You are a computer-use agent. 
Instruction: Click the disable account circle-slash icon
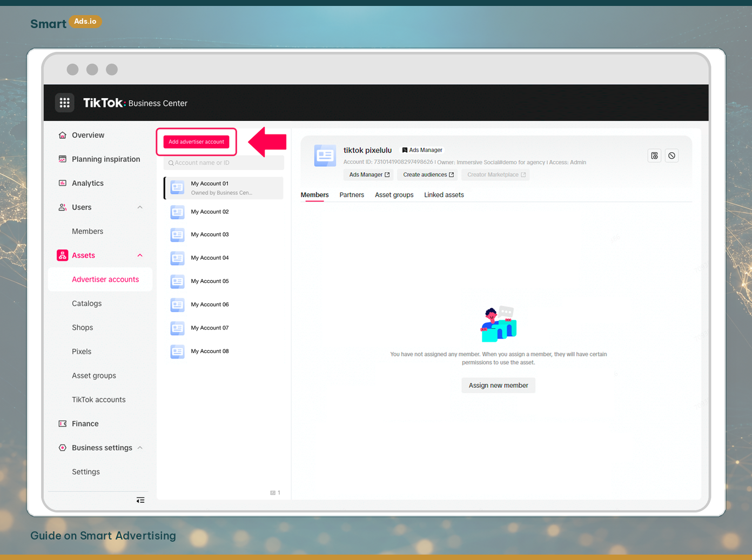[672, 156]
